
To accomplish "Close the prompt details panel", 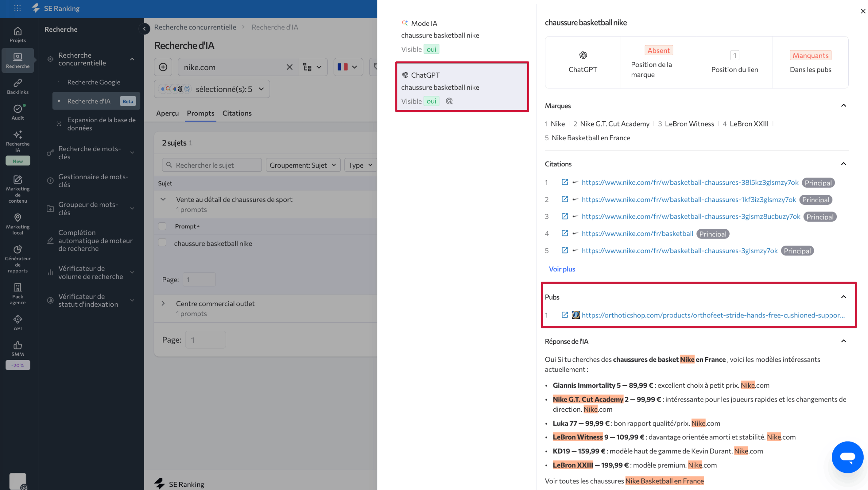I will coord(863,11).
